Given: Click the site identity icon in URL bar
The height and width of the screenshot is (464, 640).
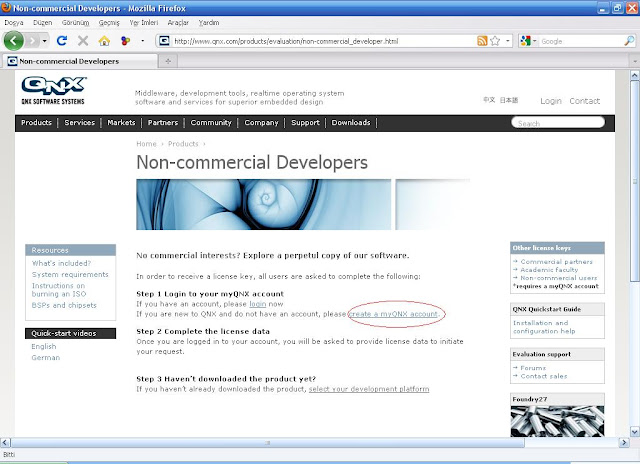Looking at the screenshot, I should [164, 41].
